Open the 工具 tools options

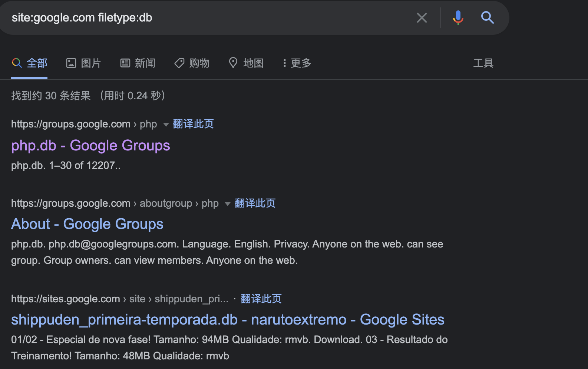483,63
